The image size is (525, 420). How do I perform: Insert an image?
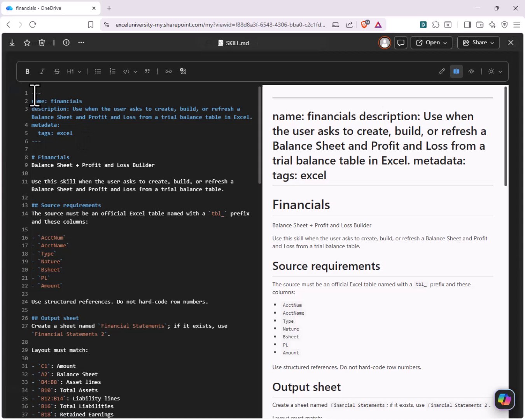(x=183, y=72)
